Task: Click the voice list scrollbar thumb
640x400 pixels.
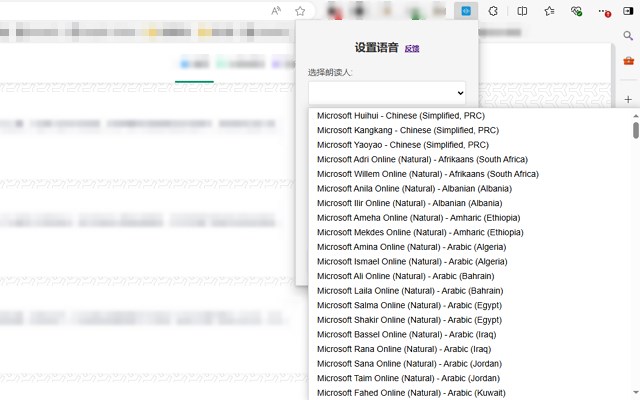Action: coord(636,131)
